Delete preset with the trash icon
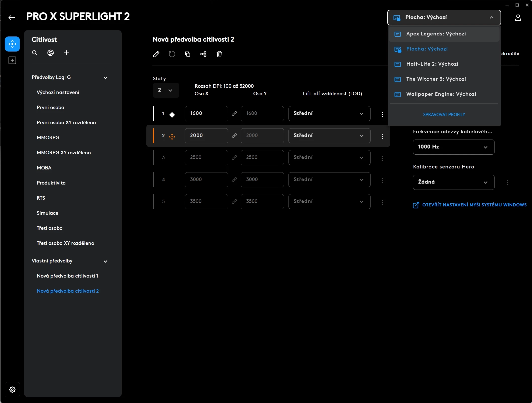Image resolution: width=532 pixels, height=403 pixels. tap(219, 54)
